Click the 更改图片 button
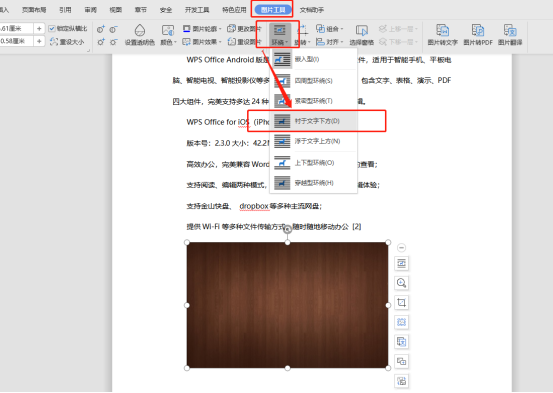 pos(244,29)
